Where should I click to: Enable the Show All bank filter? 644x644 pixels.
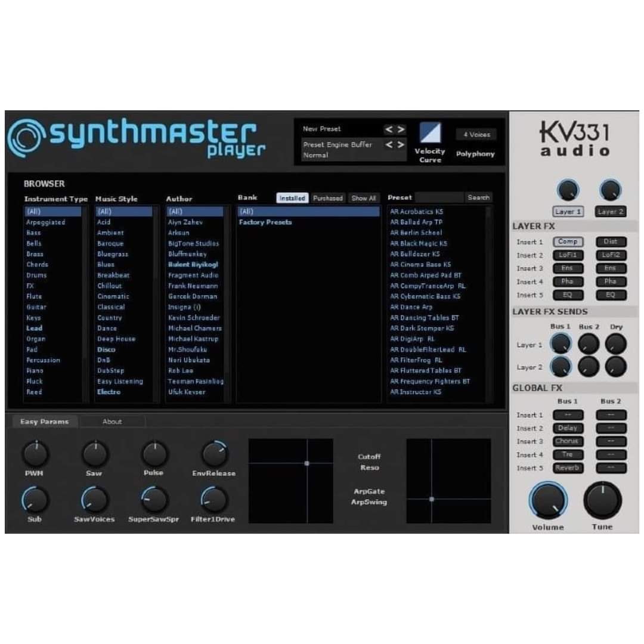click(363, 197)
